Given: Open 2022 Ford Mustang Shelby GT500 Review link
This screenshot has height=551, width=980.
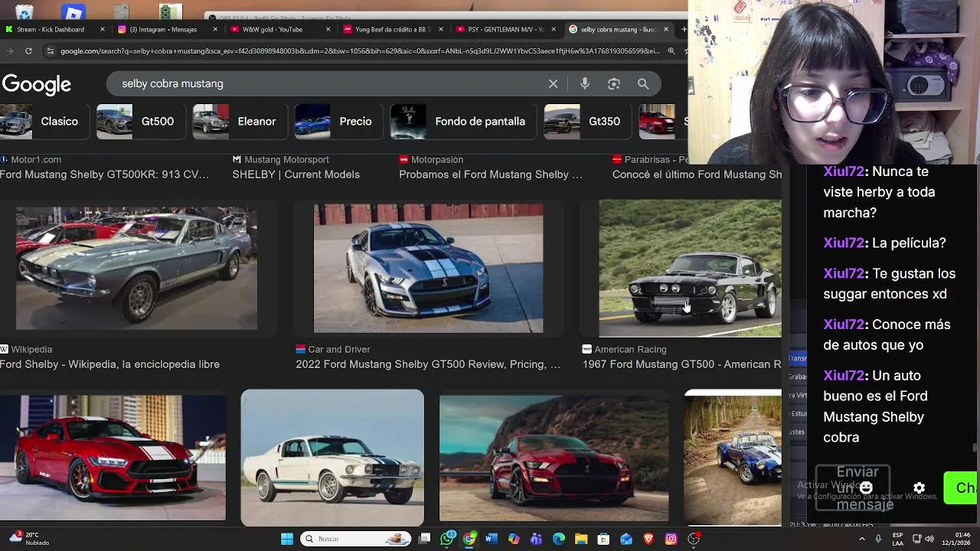Looking at the screenshot, I should (428, 364).
